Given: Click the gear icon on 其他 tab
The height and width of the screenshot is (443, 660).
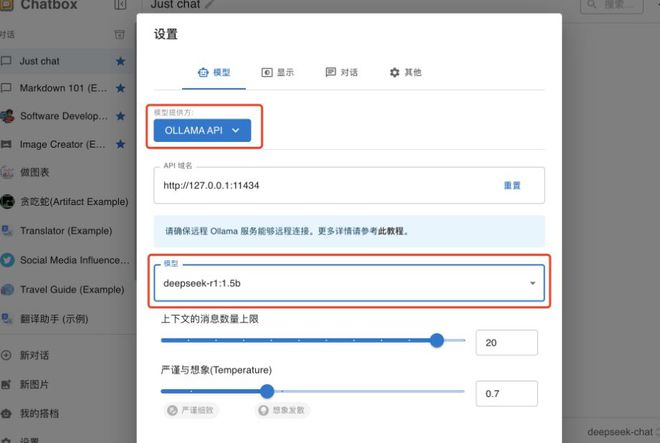Looking at the screenshot, I should pyautogui.click(x=394, y=72).
